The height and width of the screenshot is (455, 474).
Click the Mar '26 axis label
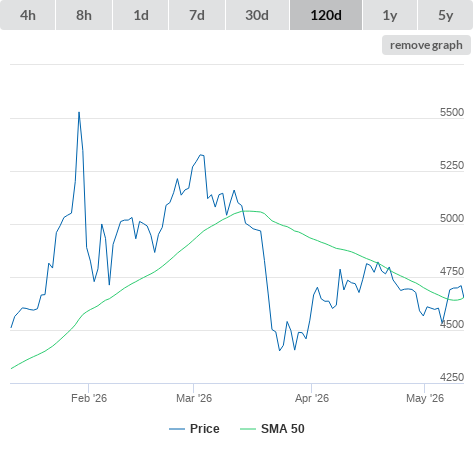click(194, 398)
